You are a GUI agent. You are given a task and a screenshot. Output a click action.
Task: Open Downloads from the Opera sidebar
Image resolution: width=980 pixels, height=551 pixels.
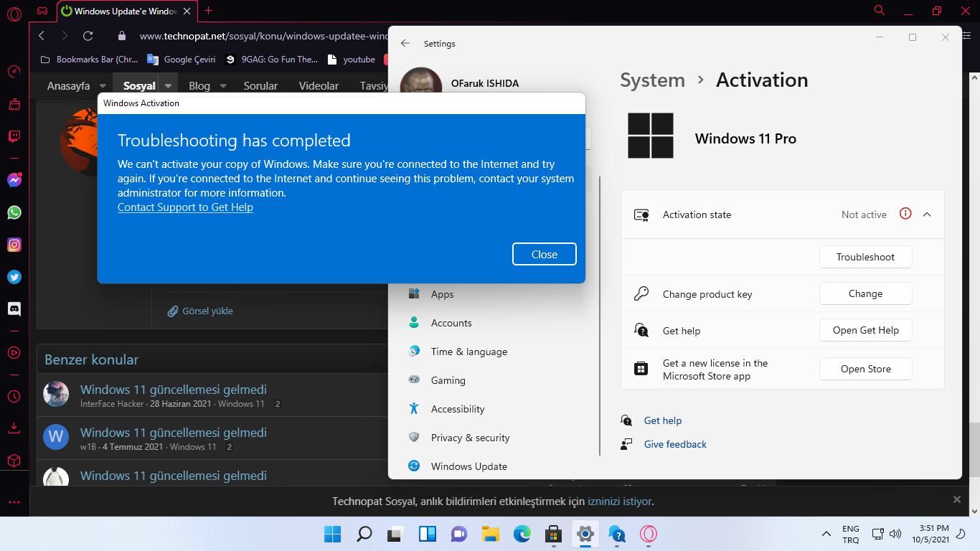tap(14, 428)
